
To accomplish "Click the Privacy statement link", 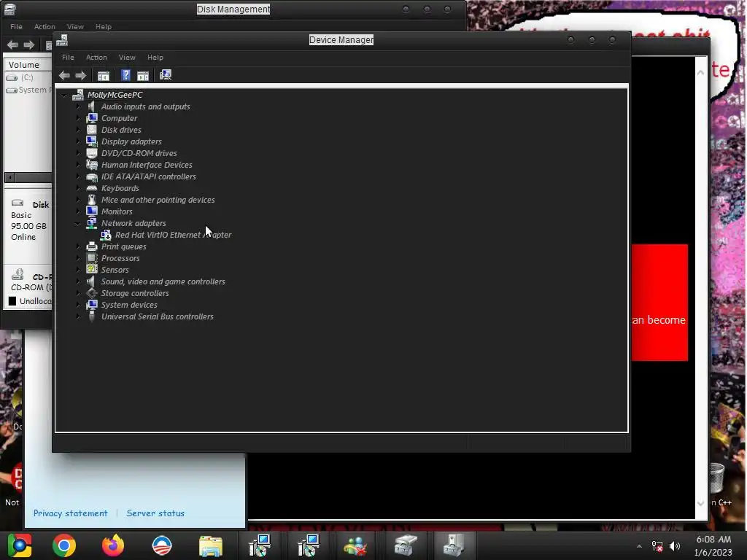I will pyautogui.click(x=70, y=513).
